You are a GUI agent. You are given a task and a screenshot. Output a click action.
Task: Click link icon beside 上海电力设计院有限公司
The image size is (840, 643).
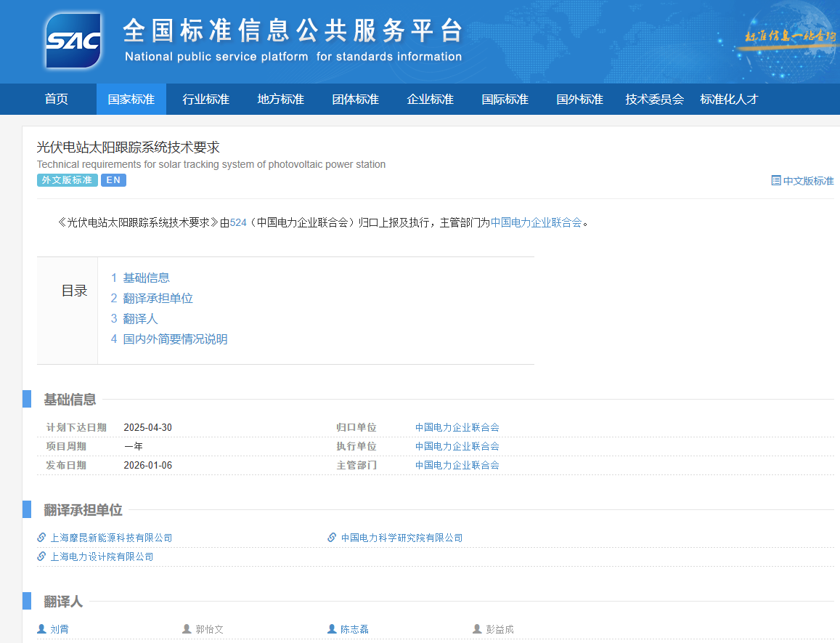click(41, 557)
